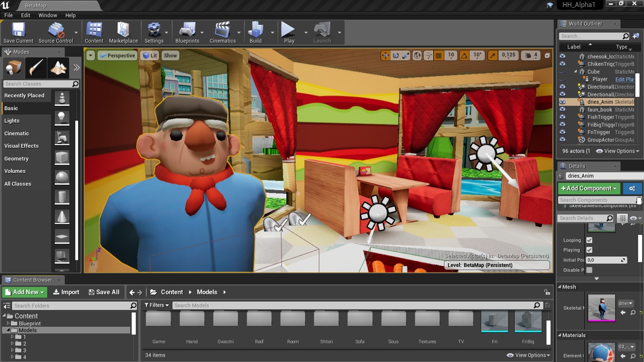Click the Build toolbar icon
Image resolution: width=644 pixels, height=362 pixels.
coord(256,33)
